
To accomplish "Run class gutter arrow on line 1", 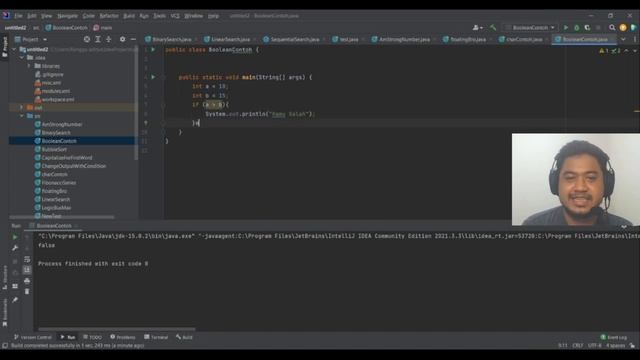I will [153, 49].
